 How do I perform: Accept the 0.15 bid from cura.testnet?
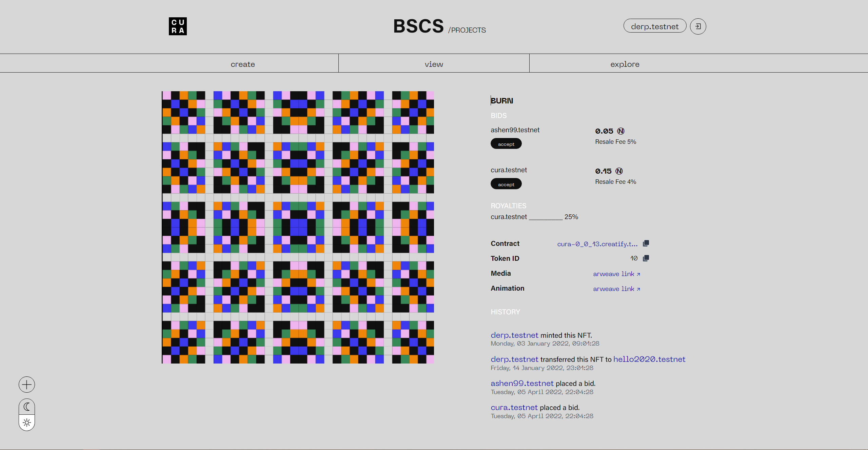(x=506, y=184)
